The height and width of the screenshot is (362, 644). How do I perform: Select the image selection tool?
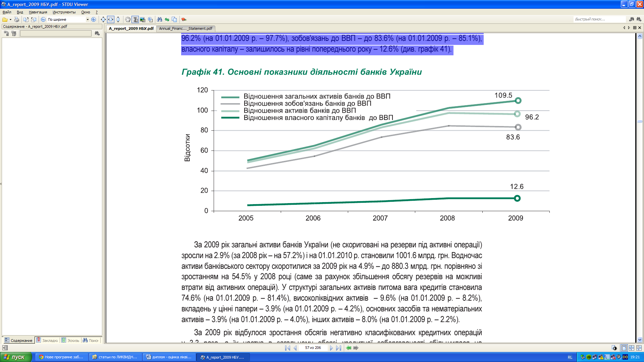pyautogui.click(x=143, y=19)
